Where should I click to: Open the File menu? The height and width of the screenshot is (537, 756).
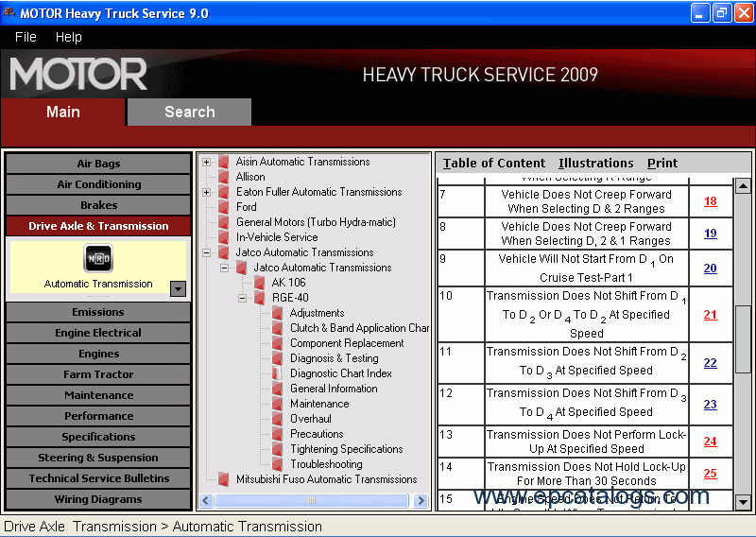pos(26,37)
